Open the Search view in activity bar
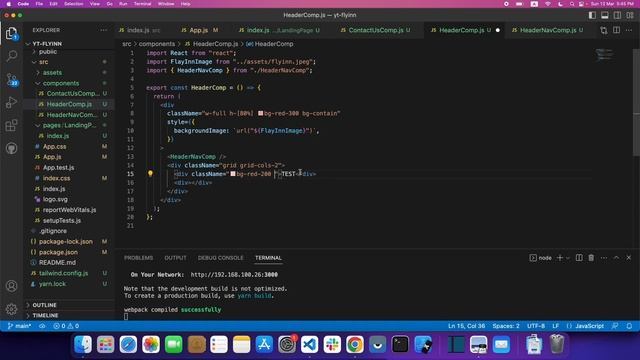Screen dimensions: 640x360 pos(11,56)
